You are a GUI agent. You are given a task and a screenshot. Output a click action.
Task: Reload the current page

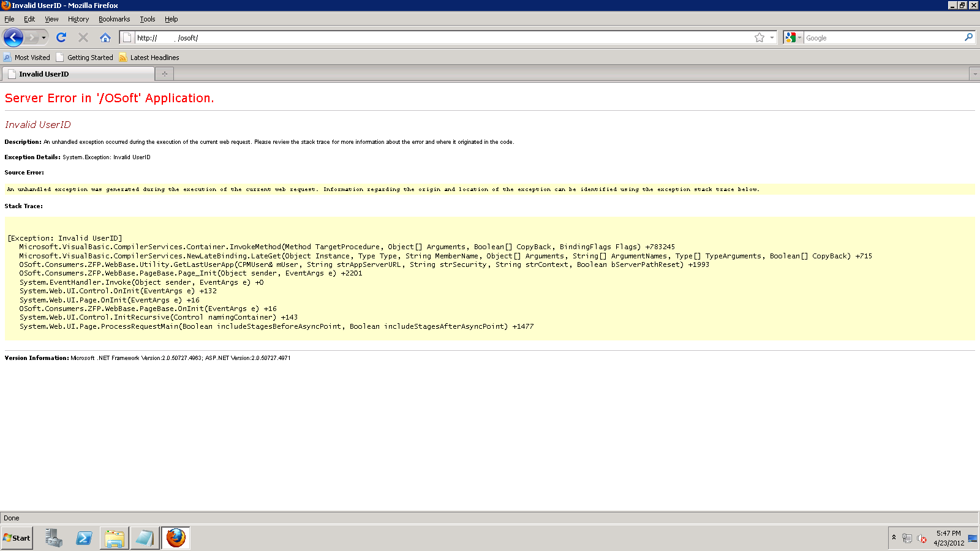pos(61,38)
